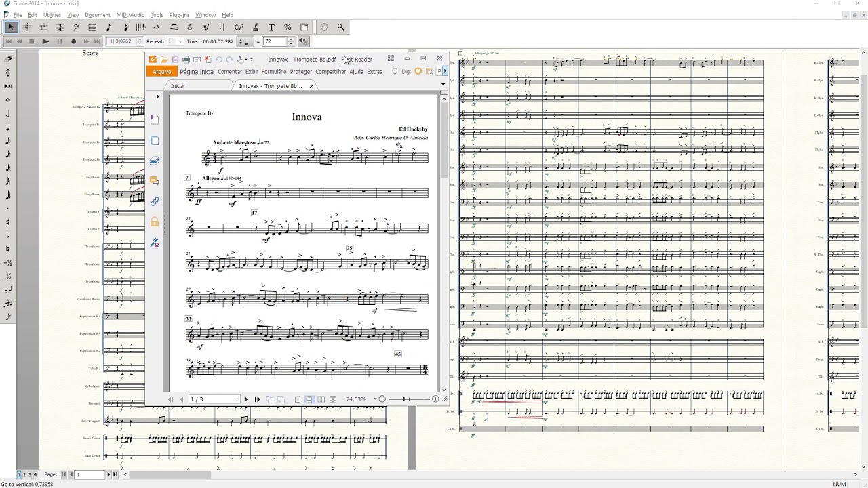Viewport: 868px width, 488px height.
Task: Open the Foxit Attachments paperclip panel
Action: (155, 201)
